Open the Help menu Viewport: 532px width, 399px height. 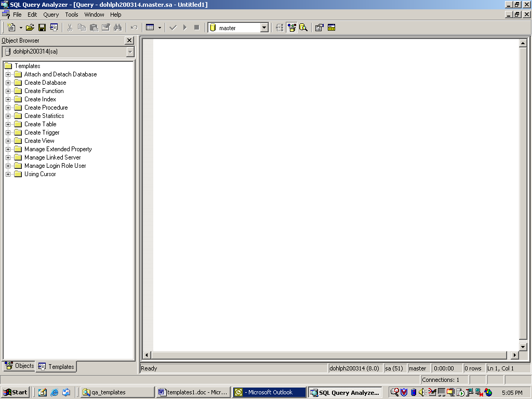point(115,15)
